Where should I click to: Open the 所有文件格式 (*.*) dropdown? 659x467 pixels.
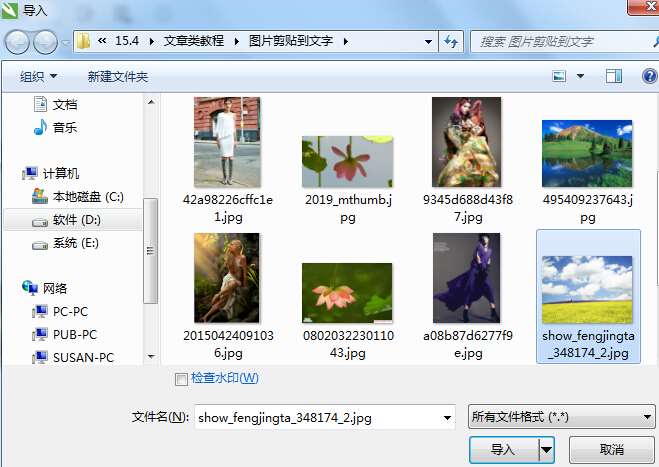(561, 417)
